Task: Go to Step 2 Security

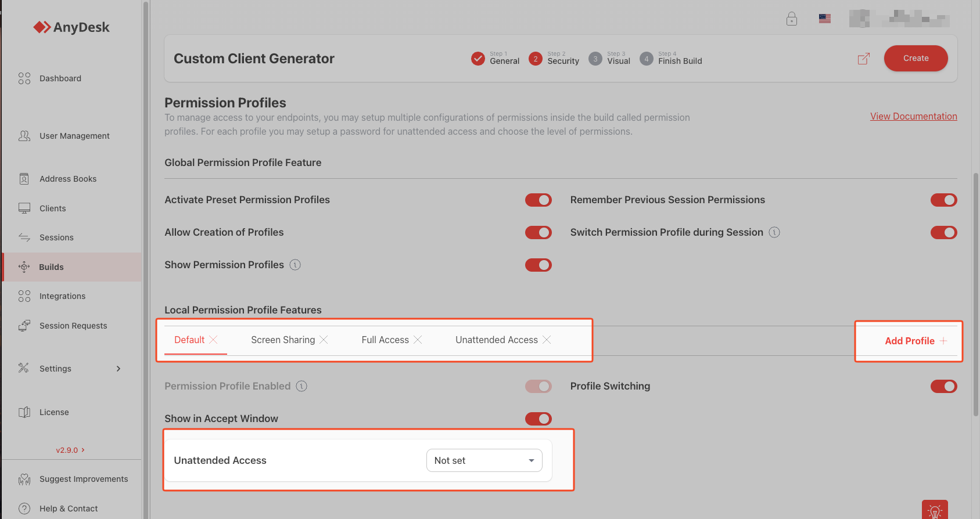Action: (554, 59)
